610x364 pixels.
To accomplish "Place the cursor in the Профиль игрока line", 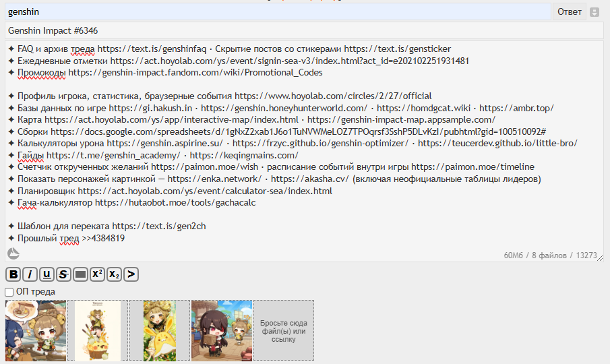I will tap(220, 96).
